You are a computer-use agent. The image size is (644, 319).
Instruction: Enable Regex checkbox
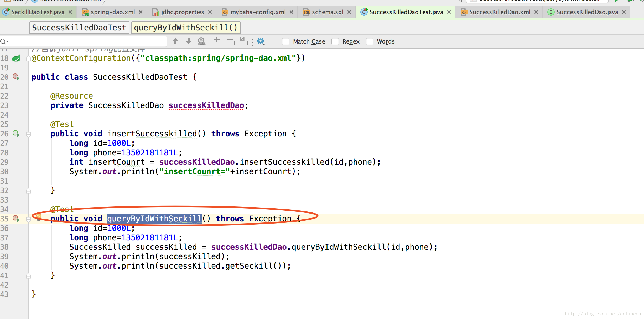pyautogui.click(x=335, y=41)
